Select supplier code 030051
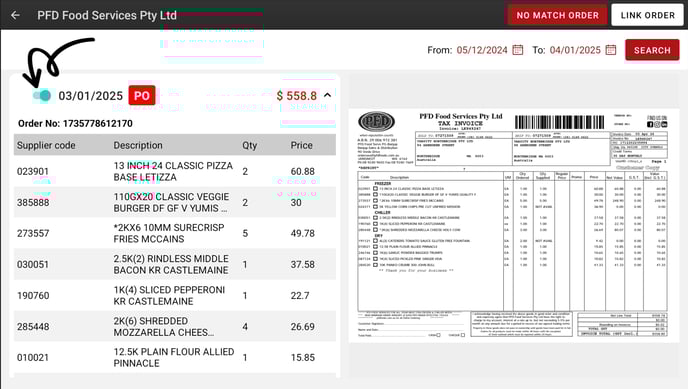Screen dimensions: 688x389 coord(33,264)
